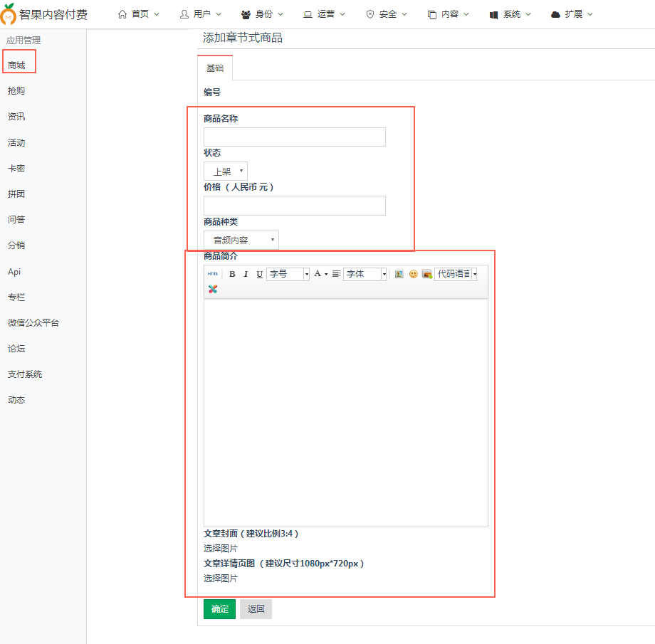Image resolution: width=655 pixels, height=644 pixels.
Task: Expand the 用户 menu chevron
Action: [219, 14]
